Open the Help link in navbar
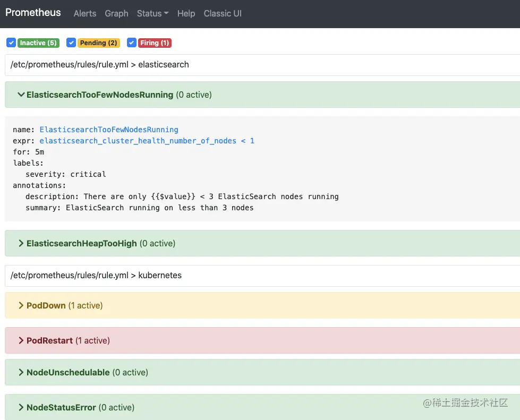520x420 pixels. click(186, 14)
